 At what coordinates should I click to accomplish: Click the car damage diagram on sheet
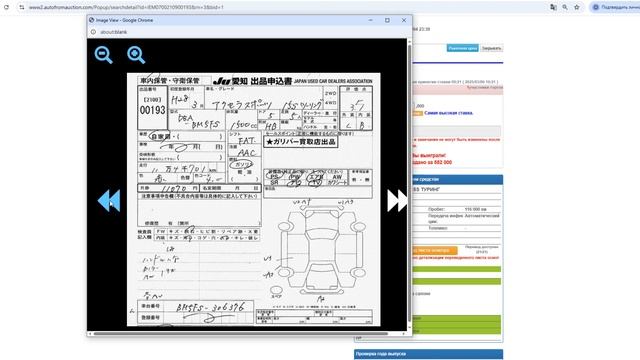321,249
